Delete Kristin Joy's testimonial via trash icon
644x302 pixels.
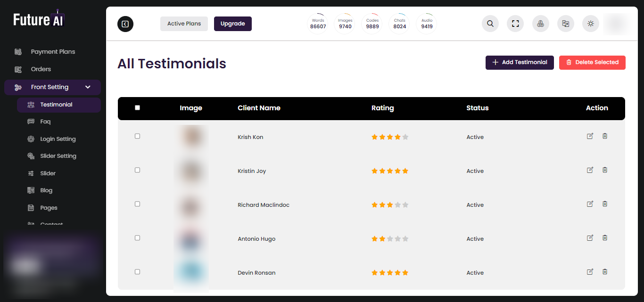pyautogui.click(x=605, y=170)
